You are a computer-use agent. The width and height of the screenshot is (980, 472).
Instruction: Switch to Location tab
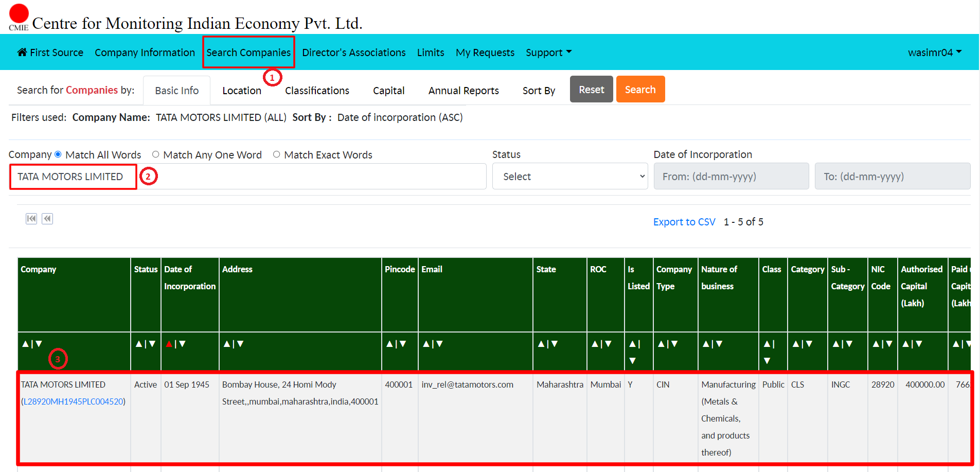click(x=242, y=91)
